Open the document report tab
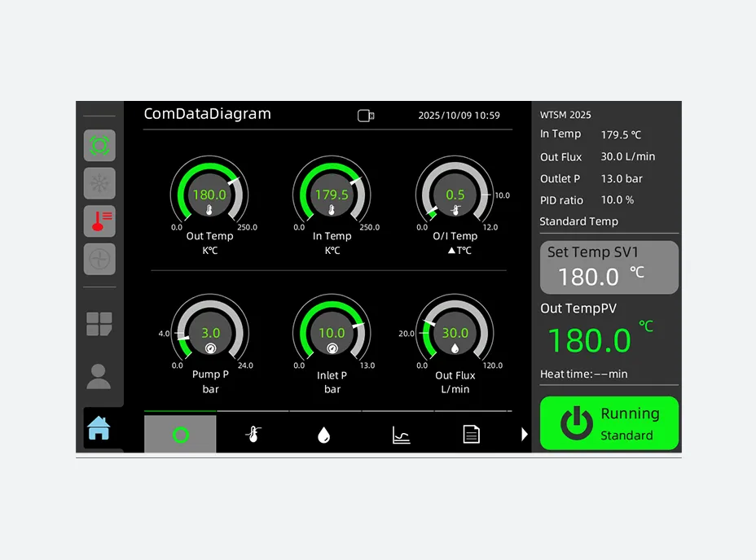The height and width of the screenshot is (560, 756). point(471,435)
